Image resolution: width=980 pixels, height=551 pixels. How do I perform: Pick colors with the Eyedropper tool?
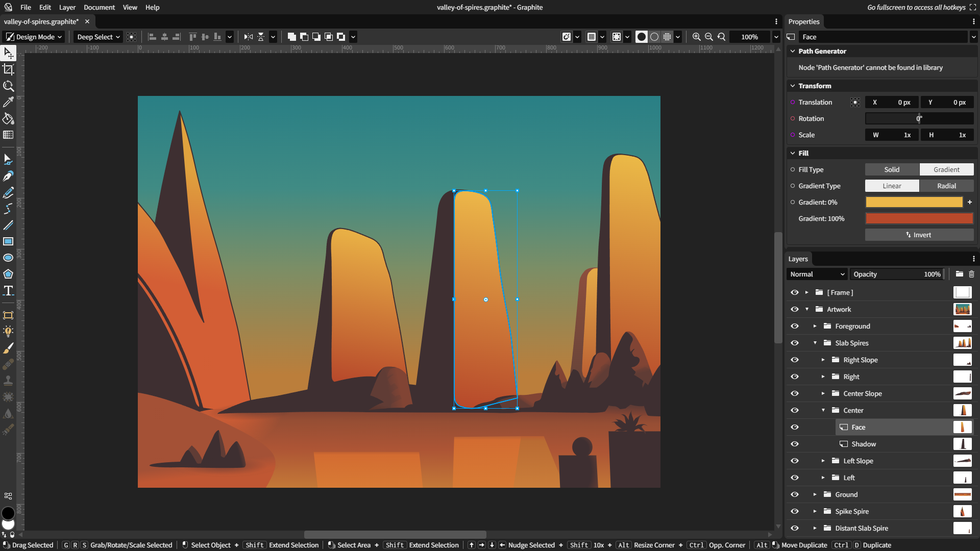[x=8, y=102]
